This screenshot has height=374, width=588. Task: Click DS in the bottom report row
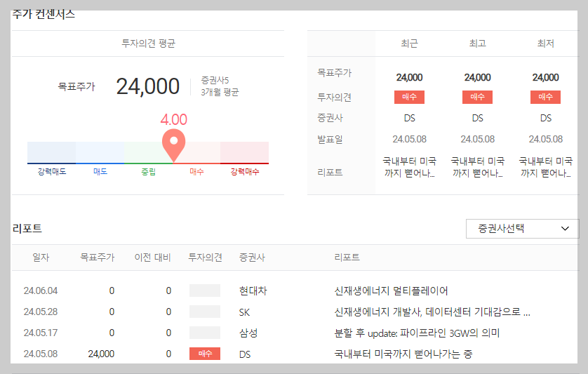245,354
